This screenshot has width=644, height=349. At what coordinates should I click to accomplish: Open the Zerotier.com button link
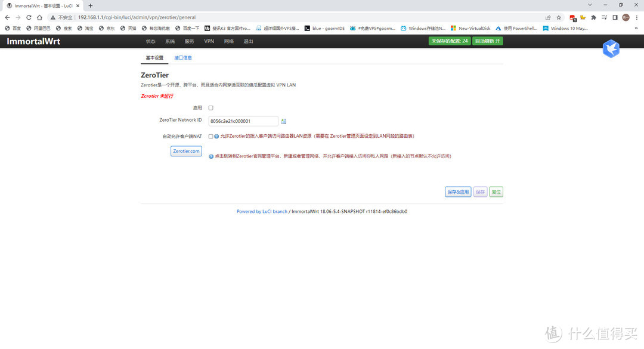pos(186,152)
